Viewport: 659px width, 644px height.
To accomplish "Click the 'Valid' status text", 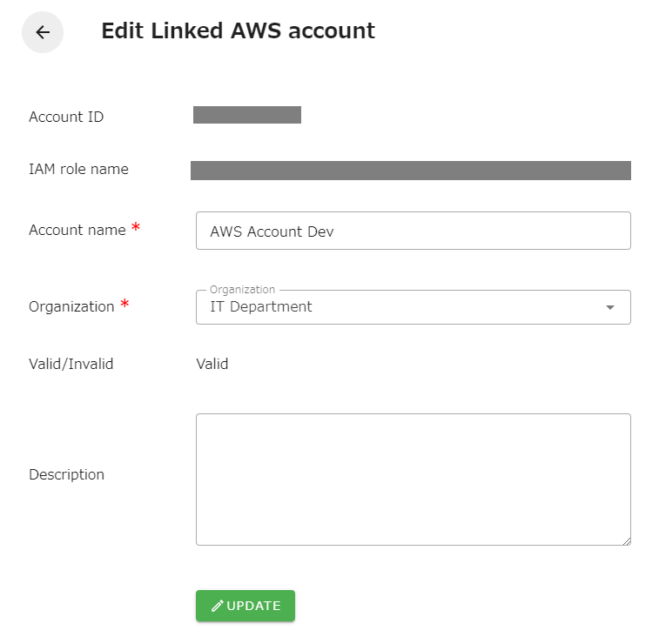I will (212, 364).
